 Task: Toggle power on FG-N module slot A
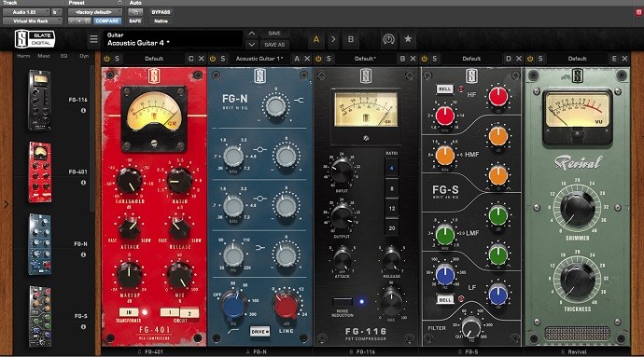click(213, 59)
